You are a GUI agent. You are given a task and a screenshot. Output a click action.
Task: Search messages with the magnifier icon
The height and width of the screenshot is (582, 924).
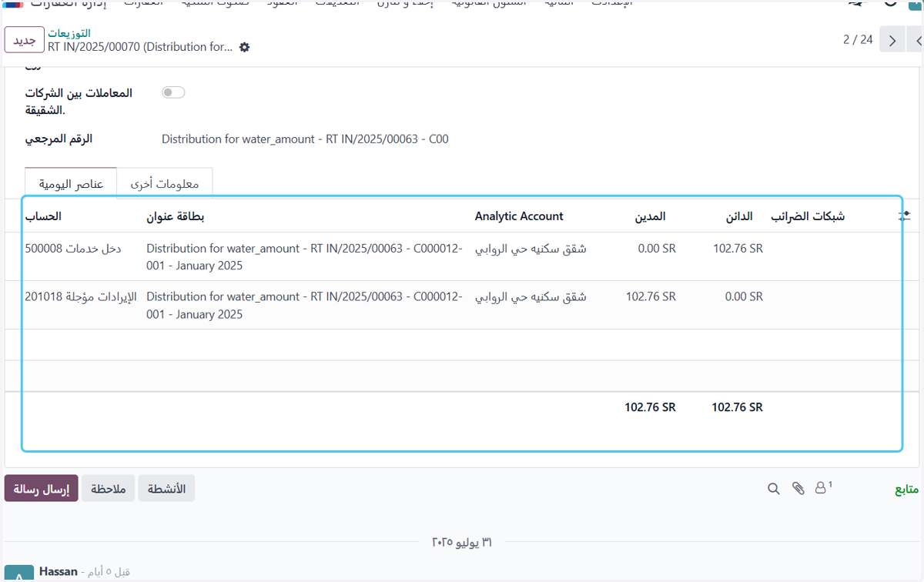pos(774,488)
